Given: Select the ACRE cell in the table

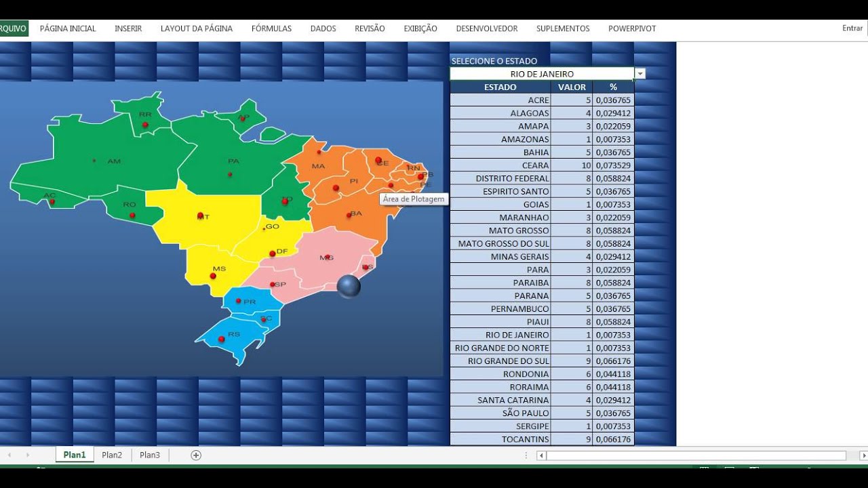Looking at the screenshot, I should pos(500,100).
